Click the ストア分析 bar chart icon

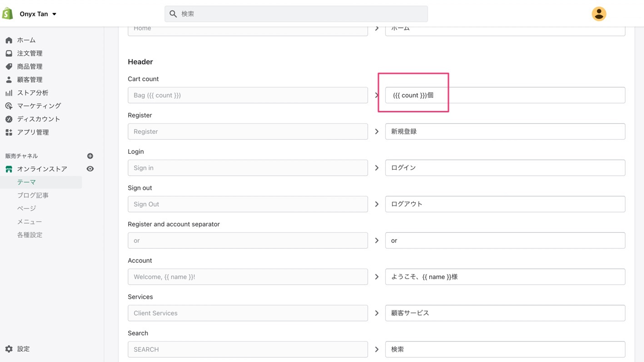point(9,93)
